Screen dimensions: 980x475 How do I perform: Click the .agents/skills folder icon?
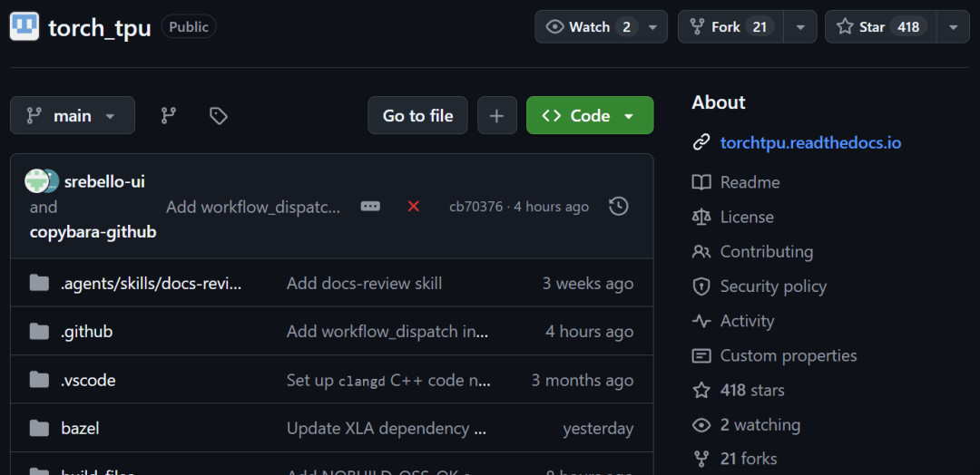[39, 284]
